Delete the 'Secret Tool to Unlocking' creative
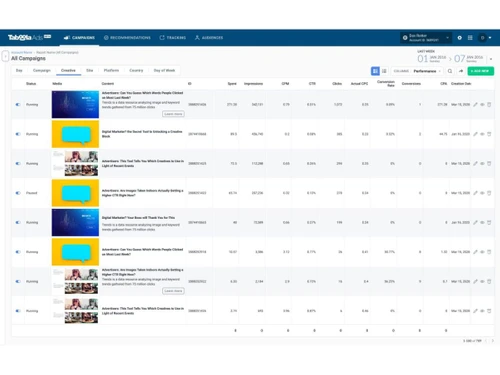The image size is (500, 375). pyautogui.click(x=489, y=134)
